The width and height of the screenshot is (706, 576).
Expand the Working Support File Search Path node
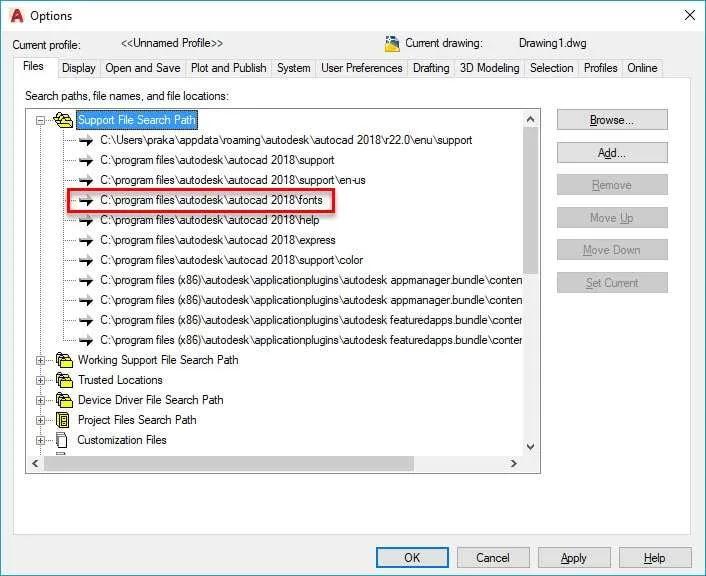pyautogui.click(x=41, y=360)
